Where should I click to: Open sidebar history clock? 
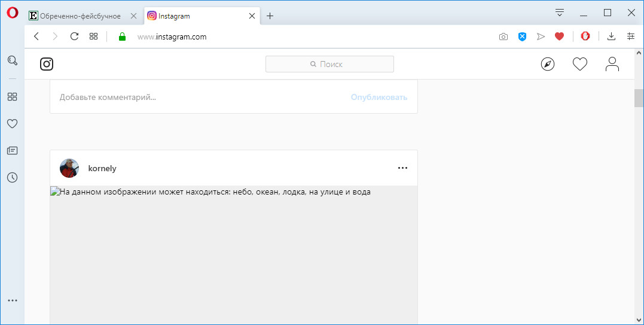12,177
